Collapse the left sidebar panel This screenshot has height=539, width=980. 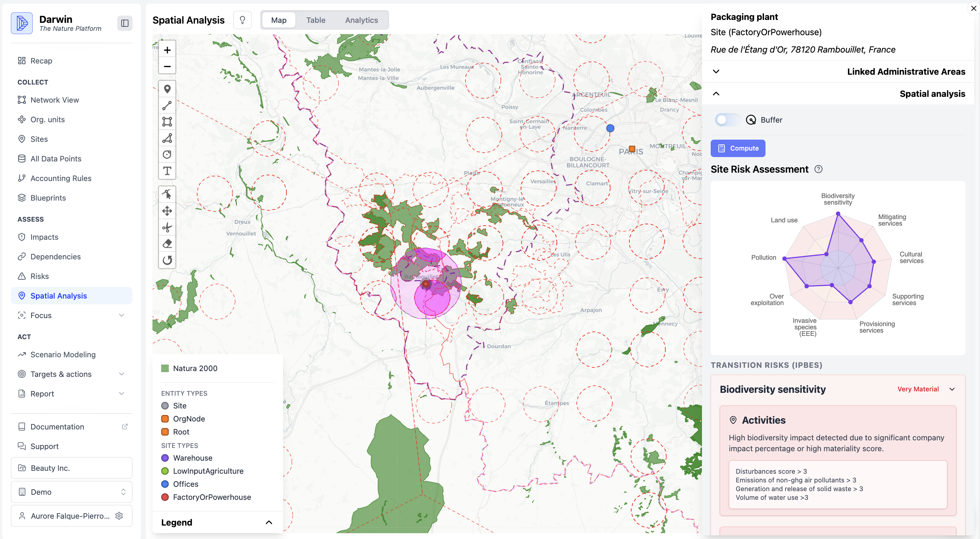pos(124,23)
